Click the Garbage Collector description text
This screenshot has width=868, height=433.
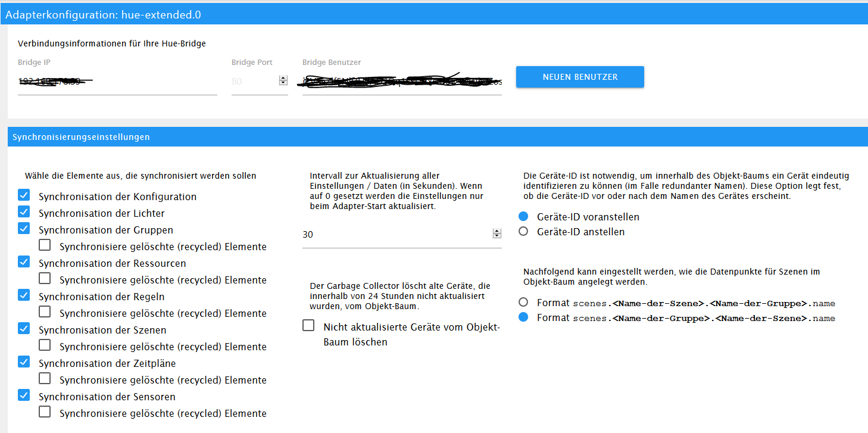(x=400, y=296)
